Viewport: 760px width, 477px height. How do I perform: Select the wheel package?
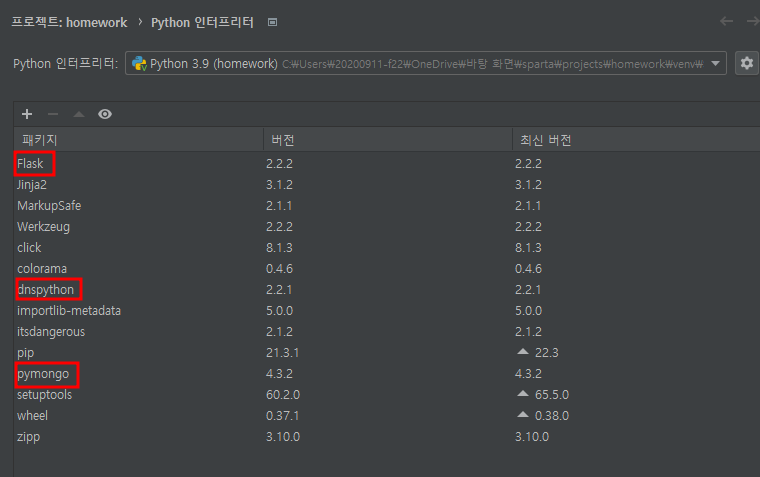pyautogui.click(x=32, y=416)
